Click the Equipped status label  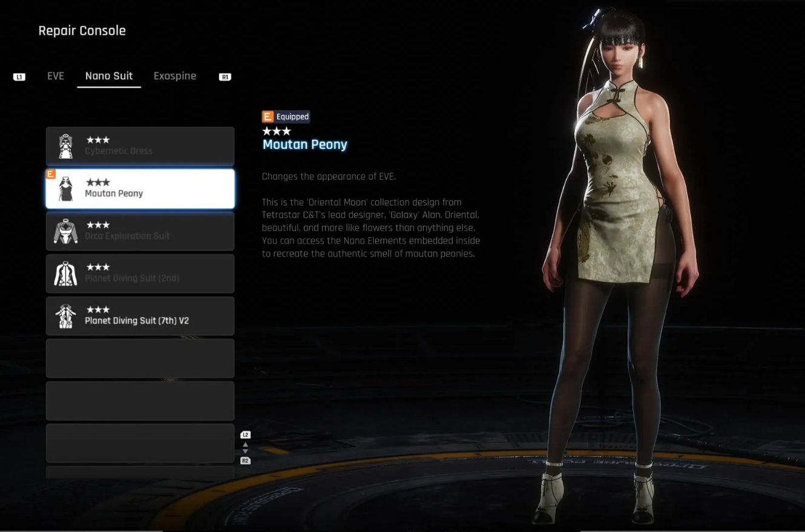292,117
